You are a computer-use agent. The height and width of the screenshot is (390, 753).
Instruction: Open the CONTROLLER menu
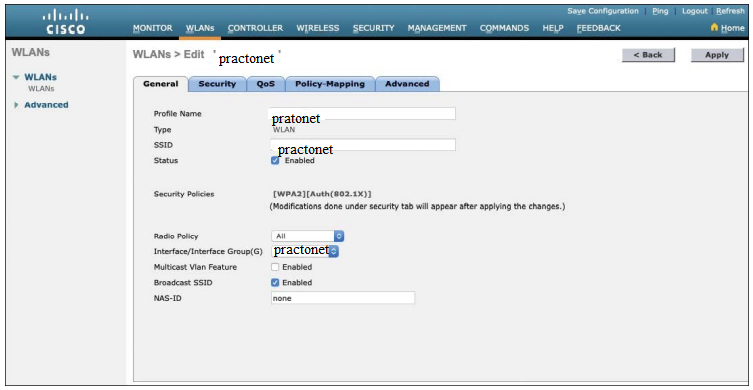(255, 28)
